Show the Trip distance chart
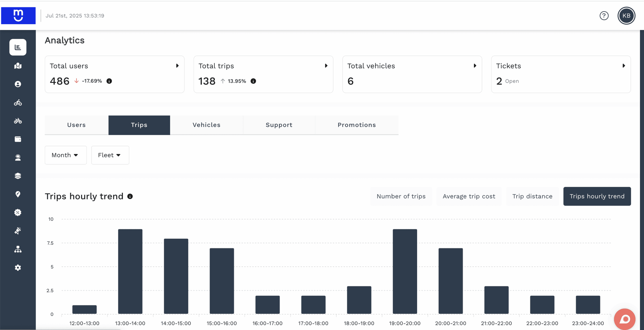644x330 pixels. tap(532, 196)
